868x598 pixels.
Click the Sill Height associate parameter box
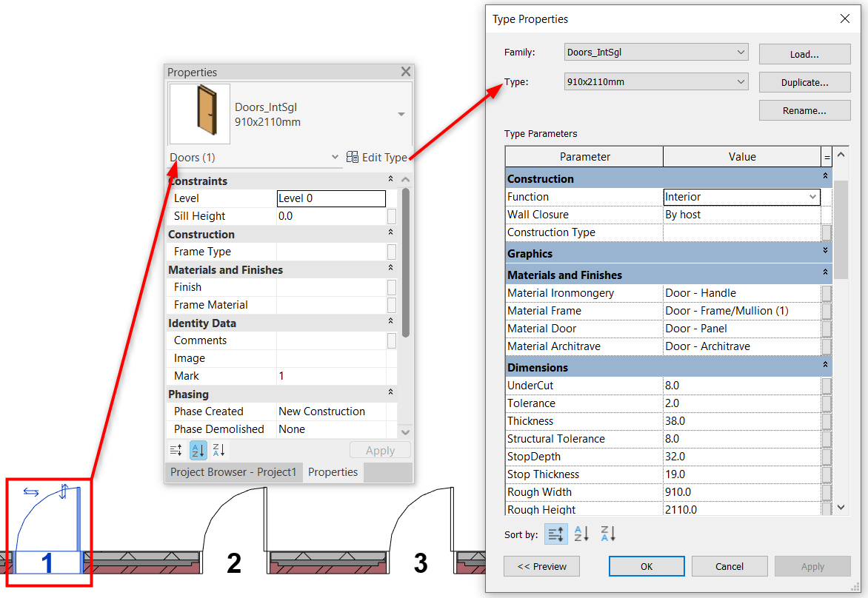coord(391,216)
